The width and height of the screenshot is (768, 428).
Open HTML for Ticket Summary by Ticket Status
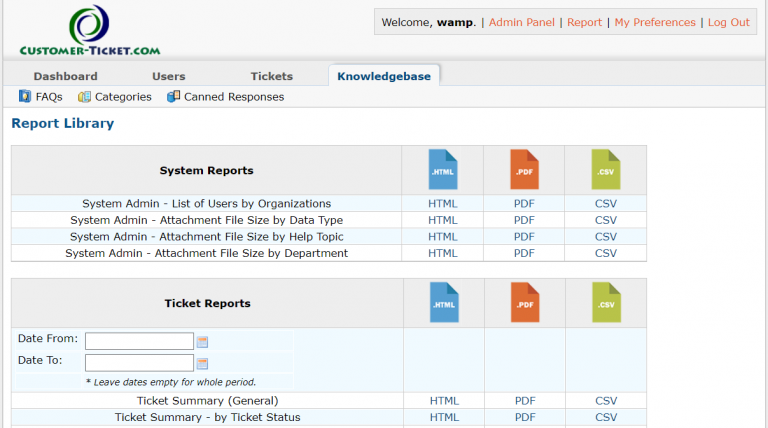[x=444, y=418]
